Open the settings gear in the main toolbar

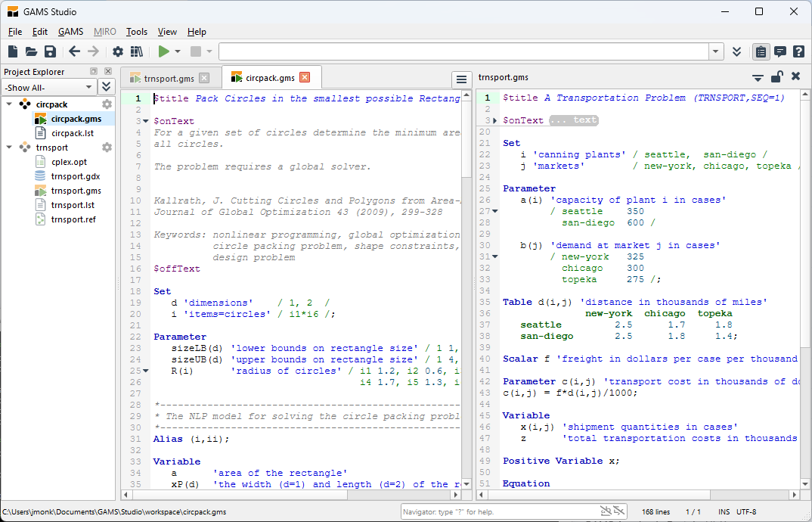pos(118,51)
